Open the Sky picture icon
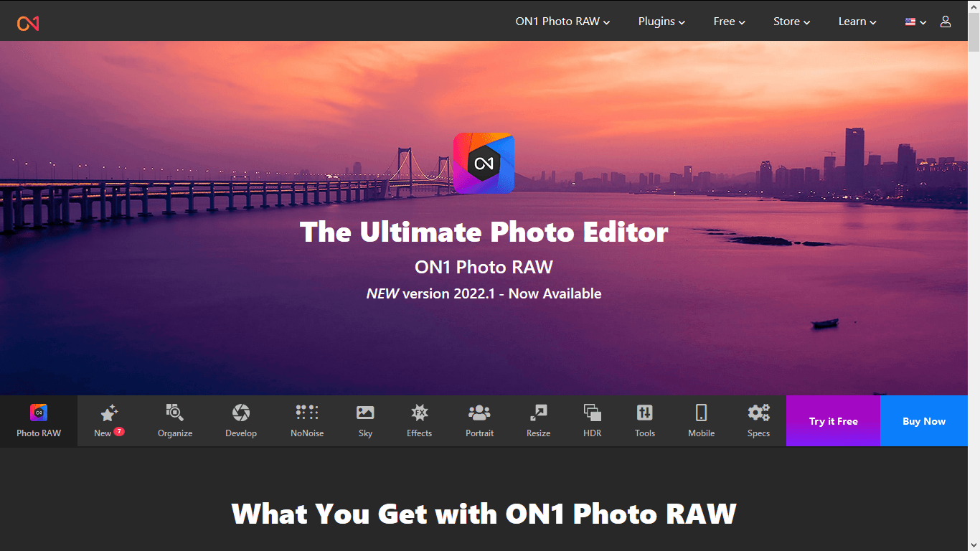980x551 pixels. coord(365,413)
